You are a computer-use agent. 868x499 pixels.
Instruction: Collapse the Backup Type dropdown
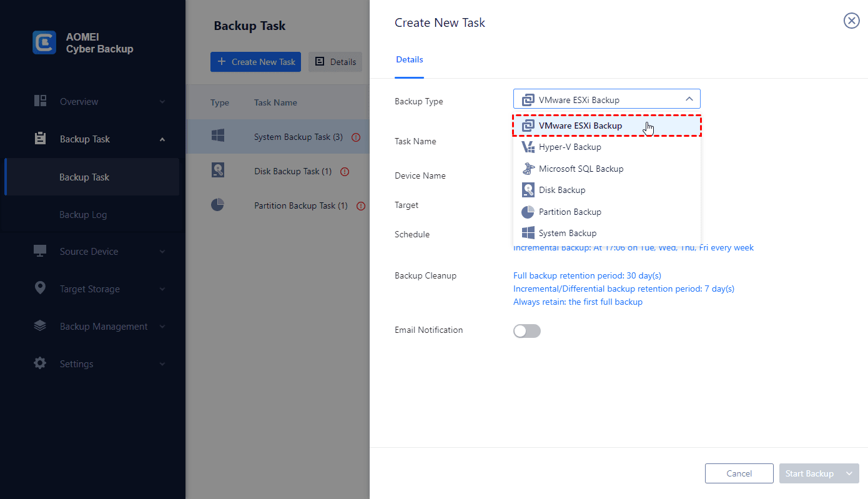tap(689, 99)
